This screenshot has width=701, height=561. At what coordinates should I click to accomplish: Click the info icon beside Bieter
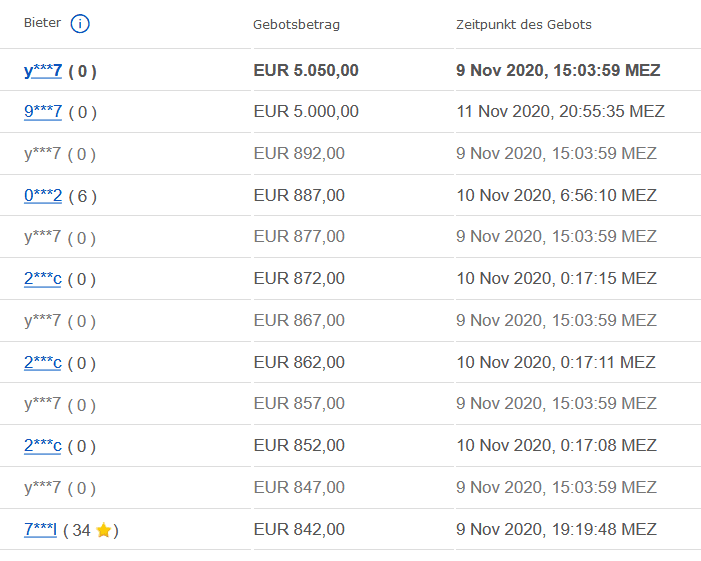(81, 24)
